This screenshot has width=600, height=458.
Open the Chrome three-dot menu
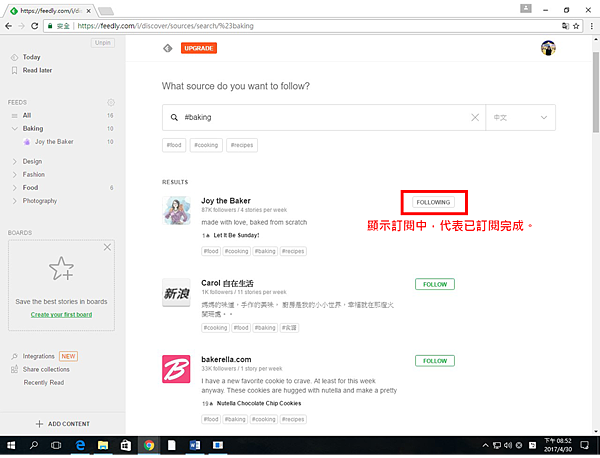coord(592,26)
